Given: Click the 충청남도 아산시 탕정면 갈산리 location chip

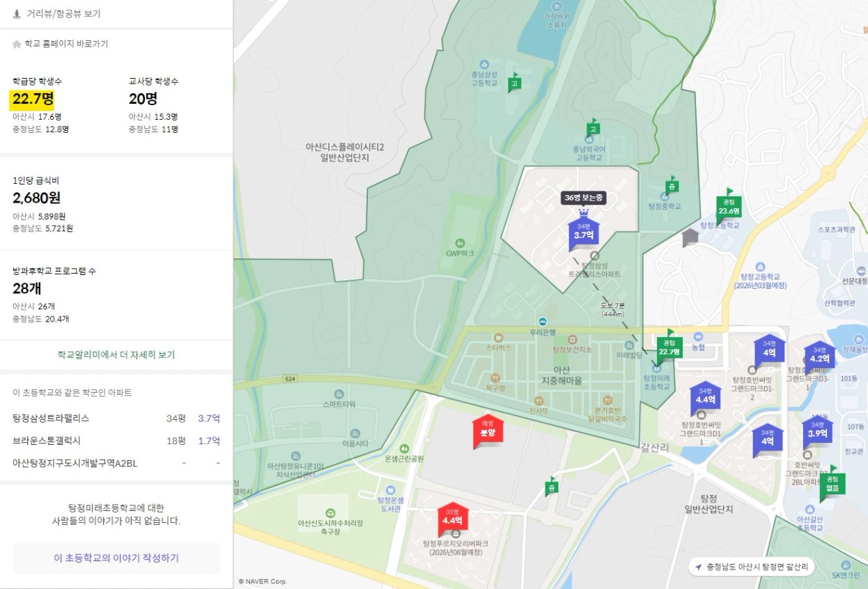Looking at the screenshot, I should coord(751,567).
